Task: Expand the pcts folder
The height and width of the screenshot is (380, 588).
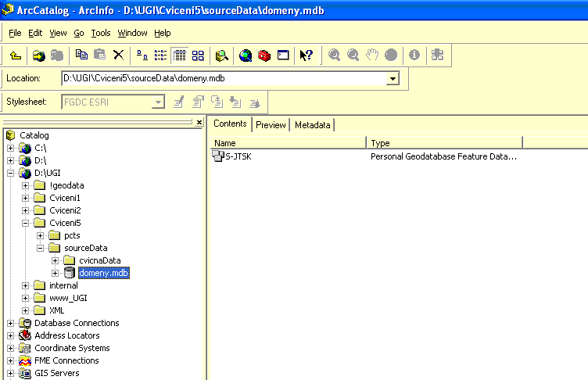Action: click(40, 235)
